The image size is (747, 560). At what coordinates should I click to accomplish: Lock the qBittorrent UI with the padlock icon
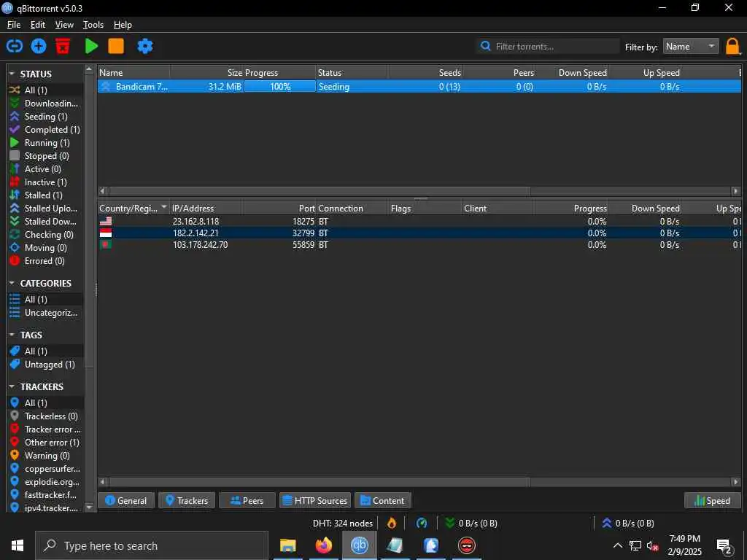tap(732, 47)
